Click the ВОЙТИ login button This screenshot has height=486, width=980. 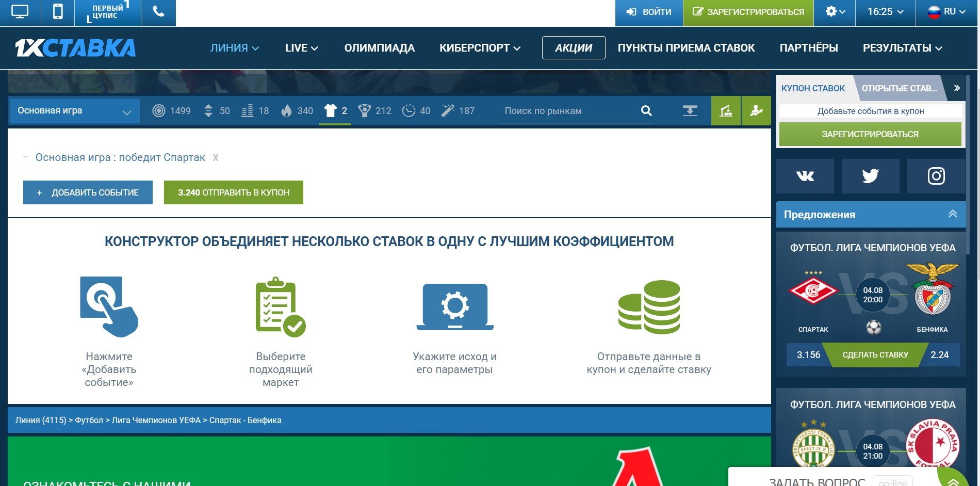649,12
